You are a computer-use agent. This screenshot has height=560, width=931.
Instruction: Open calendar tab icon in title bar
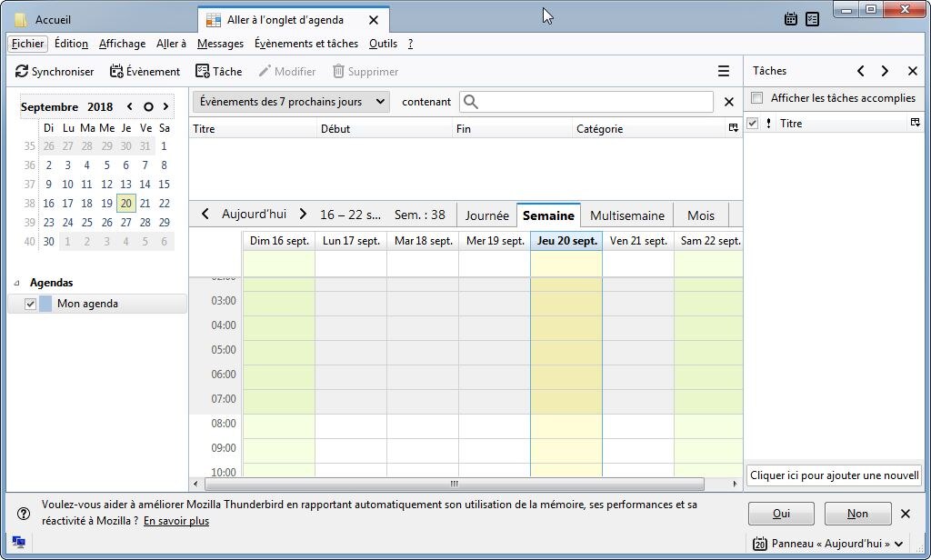791,19
